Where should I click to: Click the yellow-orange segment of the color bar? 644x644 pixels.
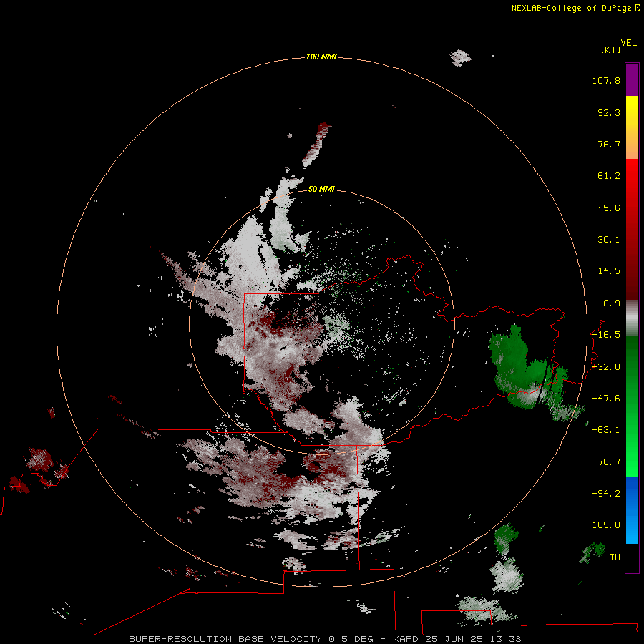point(632,127)
